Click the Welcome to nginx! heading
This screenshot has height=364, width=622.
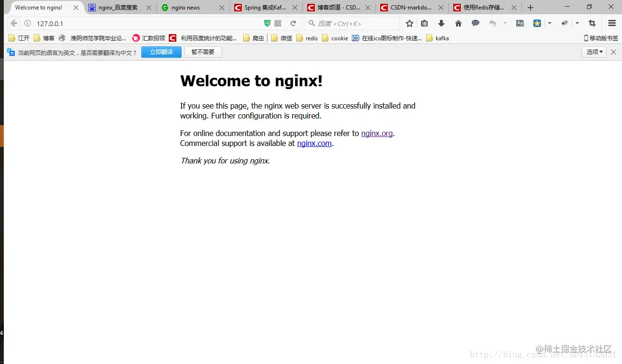point(251,81)
